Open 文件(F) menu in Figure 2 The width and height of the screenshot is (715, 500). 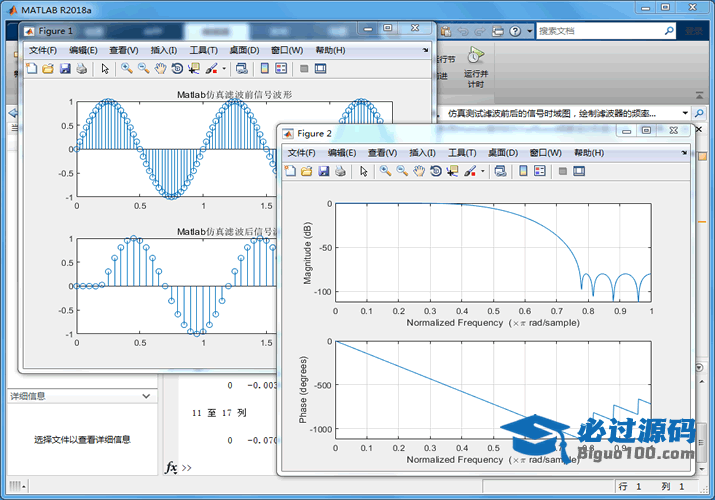[x=301, y=153]
